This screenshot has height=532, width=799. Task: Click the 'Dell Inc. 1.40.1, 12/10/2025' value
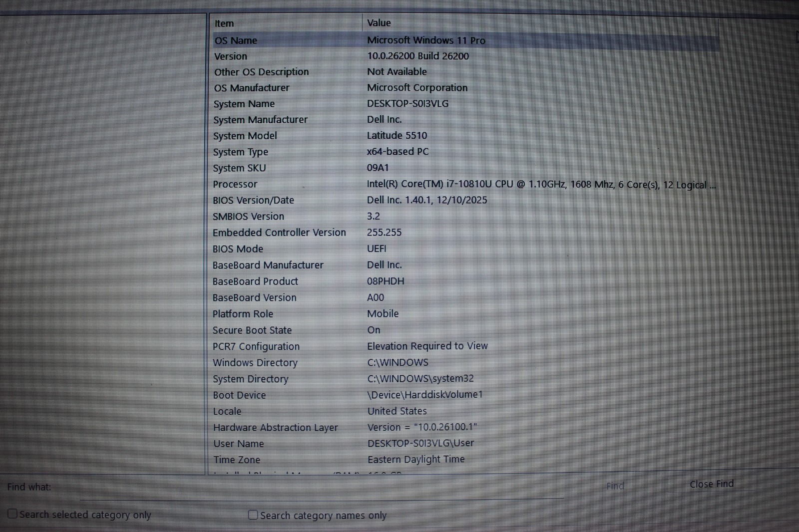(427, 200)
